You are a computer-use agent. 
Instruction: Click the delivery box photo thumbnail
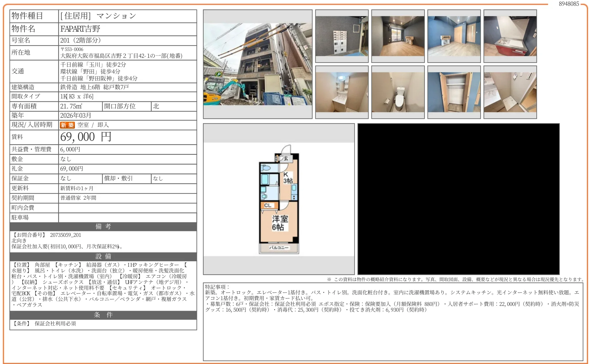click(341, 36)
